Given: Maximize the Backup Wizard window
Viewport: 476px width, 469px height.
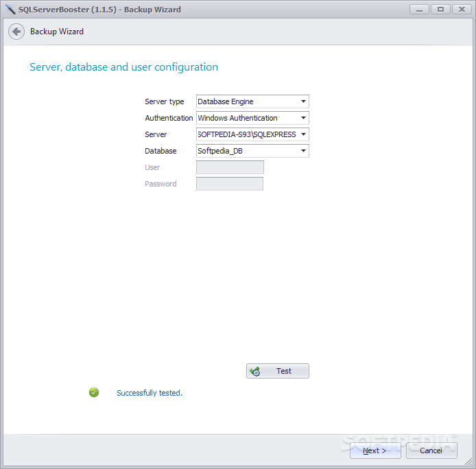Looking at the screenshot, I should [x=440, y=10].
